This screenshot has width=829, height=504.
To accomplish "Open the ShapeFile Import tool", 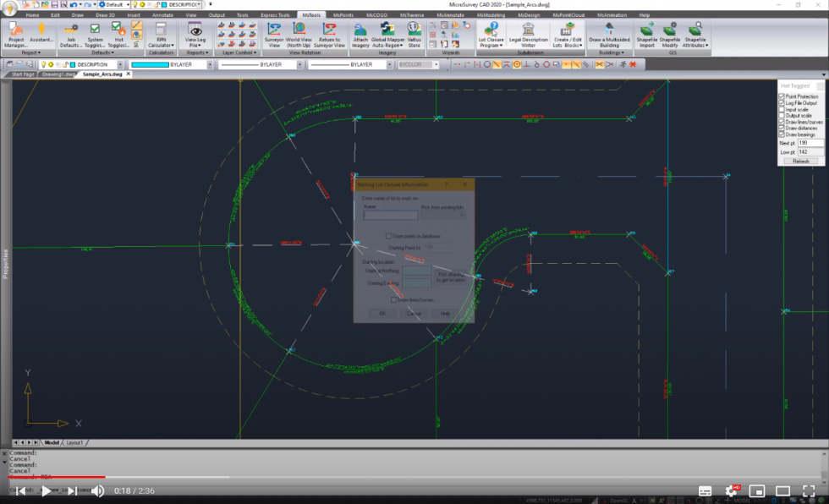I will pos(647,34).
